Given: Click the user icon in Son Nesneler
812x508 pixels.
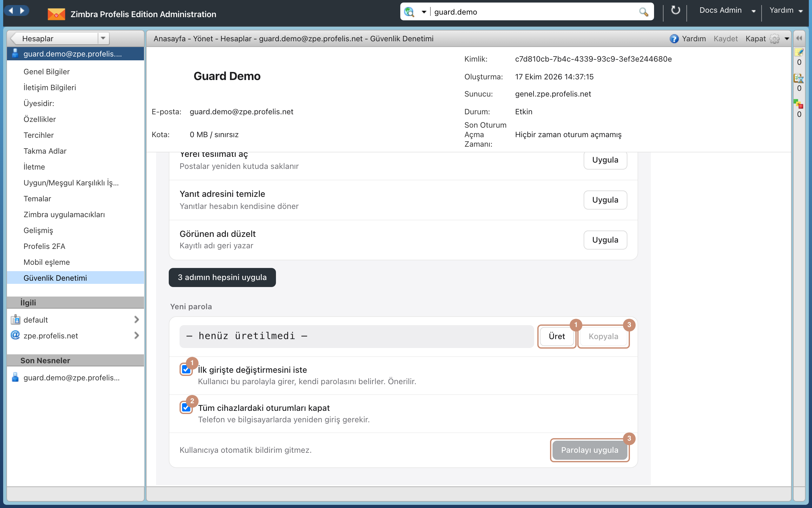Looking at the screenshot, I should (x=16, y=377).
